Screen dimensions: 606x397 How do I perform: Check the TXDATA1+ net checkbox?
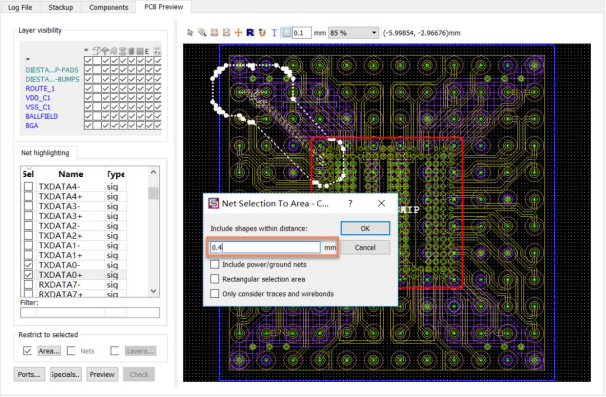tap(28, 255)
